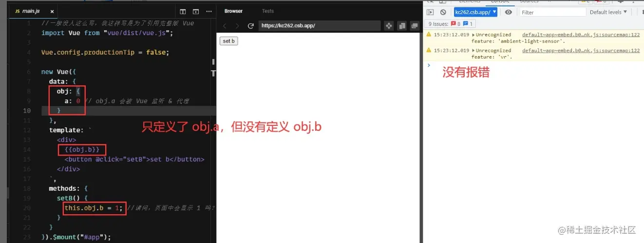Open preview in new window icon
The image size is (644, 243).
point(415,26)
